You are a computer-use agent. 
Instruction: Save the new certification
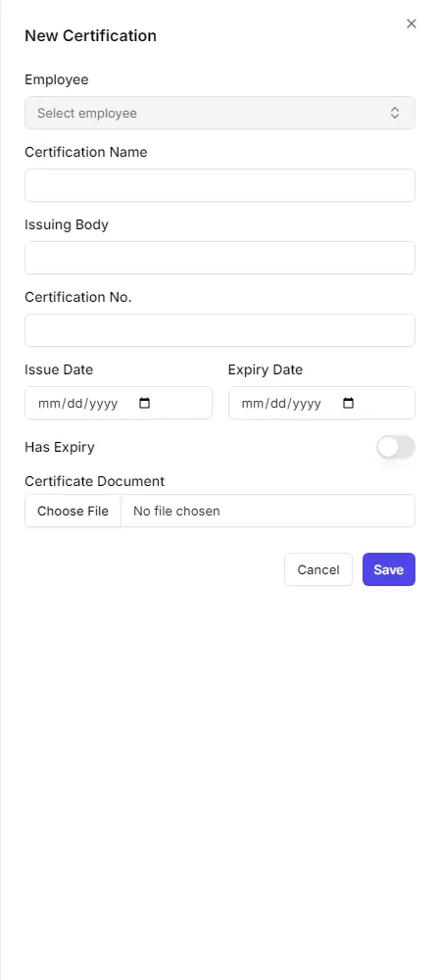point(388,569)
